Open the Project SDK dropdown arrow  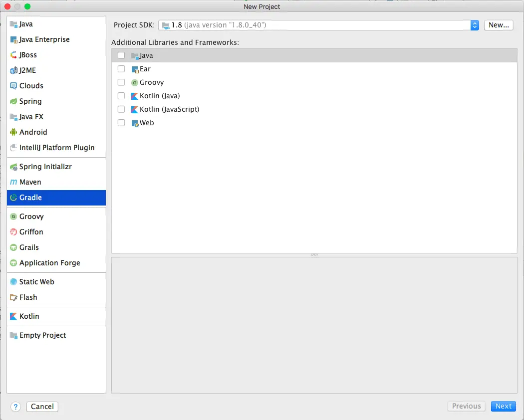click(x=475, y=25)
